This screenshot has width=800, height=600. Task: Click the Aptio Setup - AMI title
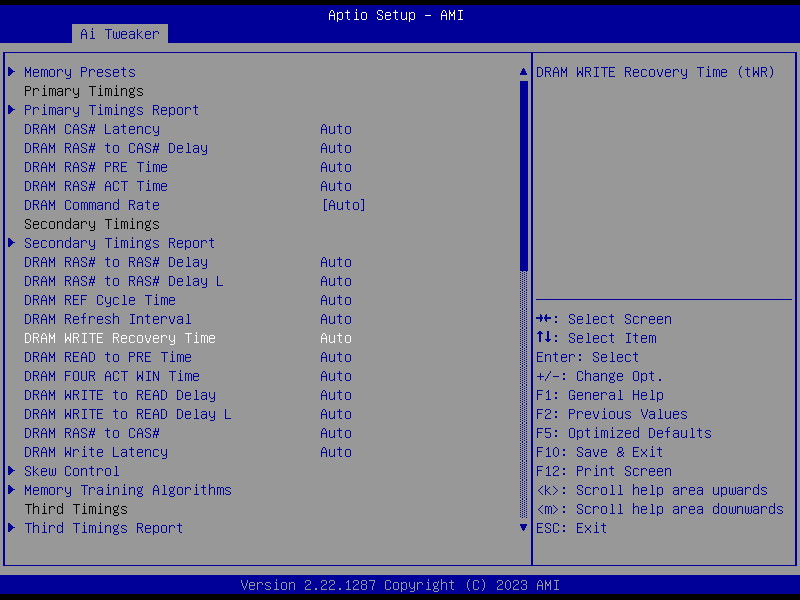point(396,15)
